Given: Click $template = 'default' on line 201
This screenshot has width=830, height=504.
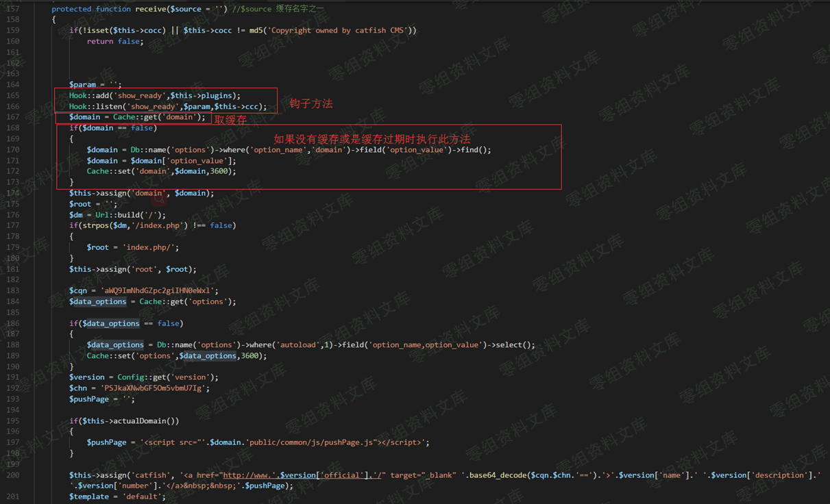Looking at the screenshot, I should coord(117,496).
